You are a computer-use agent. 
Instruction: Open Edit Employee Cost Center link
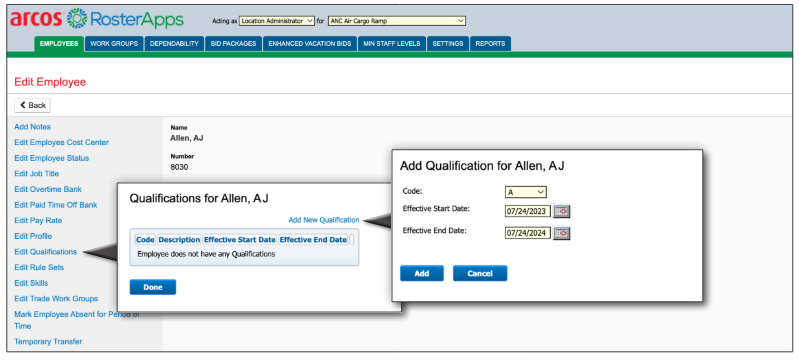62,142
